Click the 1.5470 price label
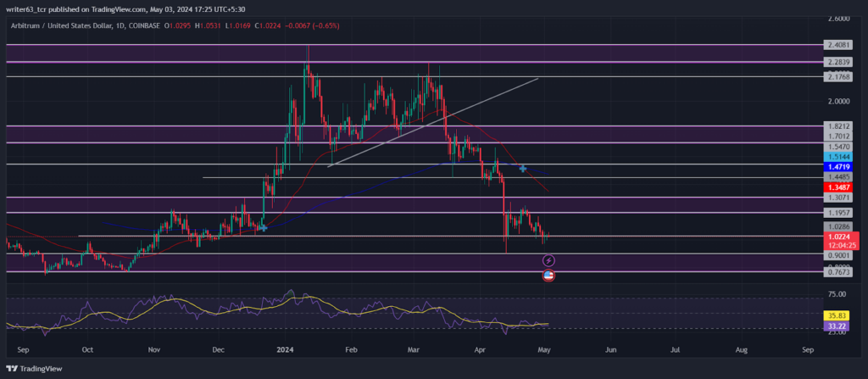This screenshot has width=868, height=379. coord(837,147)
